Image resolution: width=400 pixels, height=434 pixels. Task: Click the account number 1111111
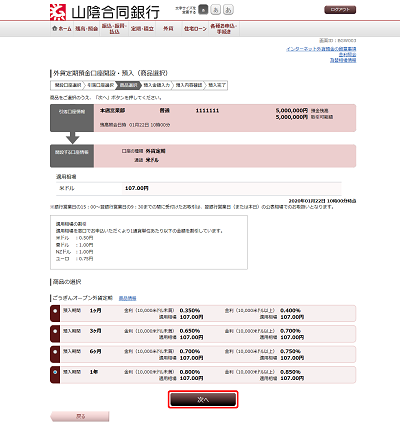(207, 111)
